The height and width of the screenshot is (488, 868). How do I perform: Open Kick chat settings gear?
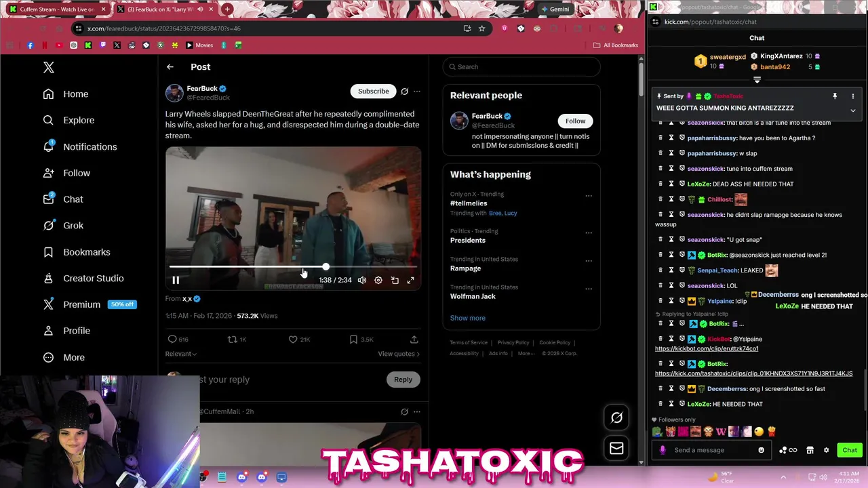826,450
